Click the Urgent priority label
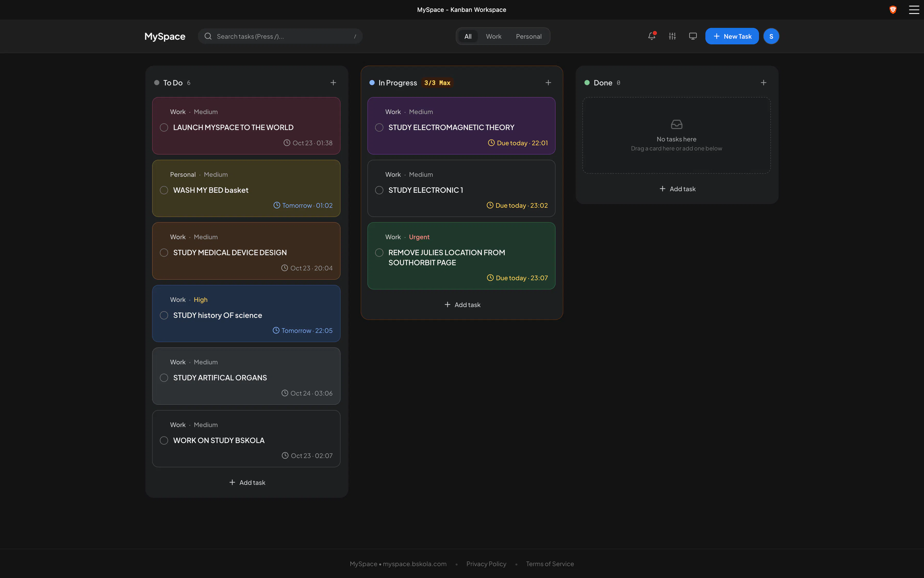Viewport: 924px width, 578px height. pos(419,237)
